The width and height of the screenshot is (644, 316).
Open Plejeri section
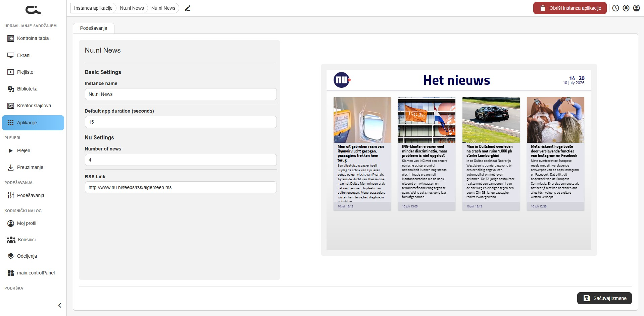[33, 150]
